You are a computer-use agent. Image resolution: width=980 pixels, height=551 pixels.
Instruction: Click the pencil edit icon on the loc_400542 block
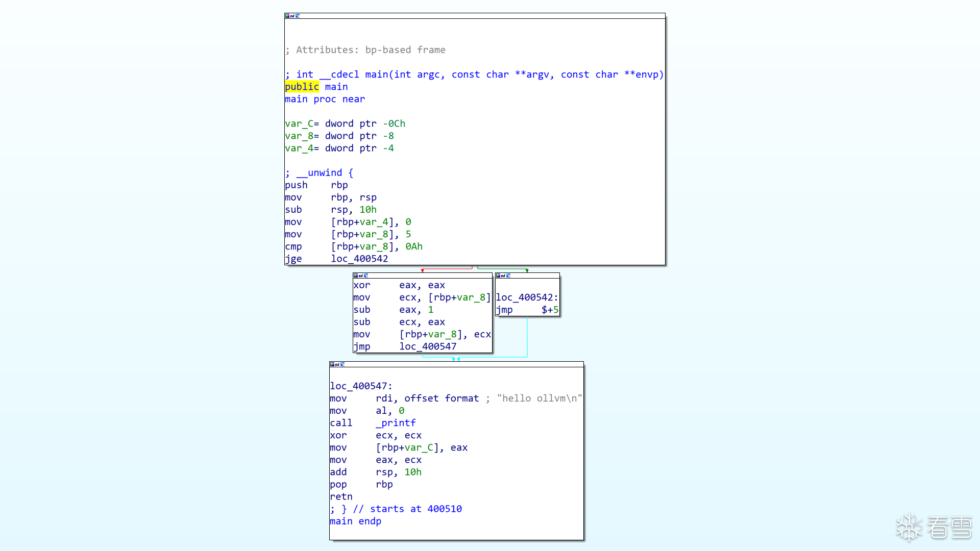[503, 275]
